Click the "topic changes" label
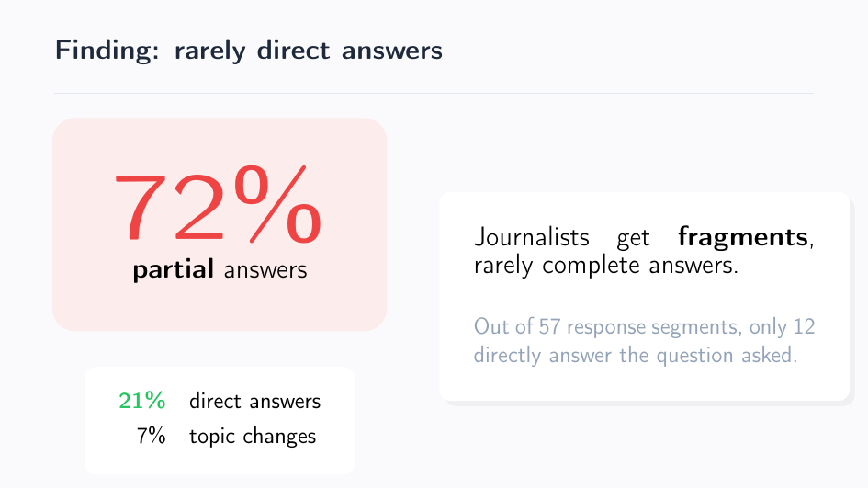Viewport: 868px width, 489px height. tap(253, 437)
